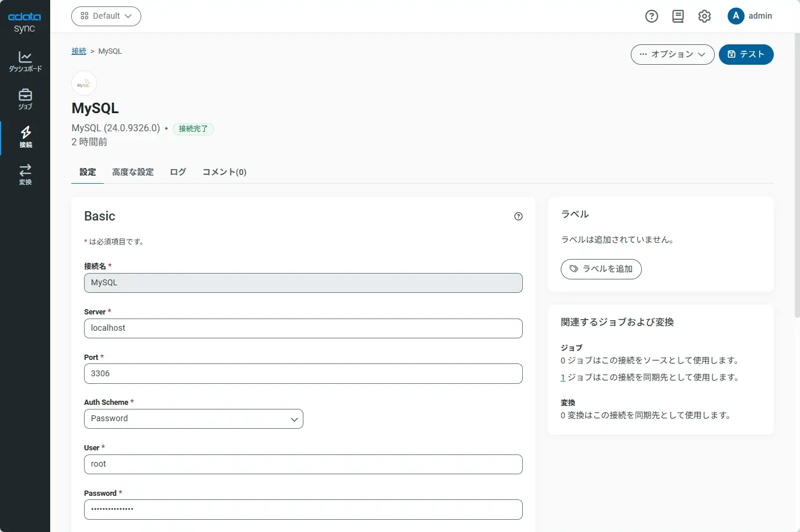Click the 2 時間前 timestamp
Viewport: 800px width, 532px height.
pyautogui.click(x=89, y=142)
